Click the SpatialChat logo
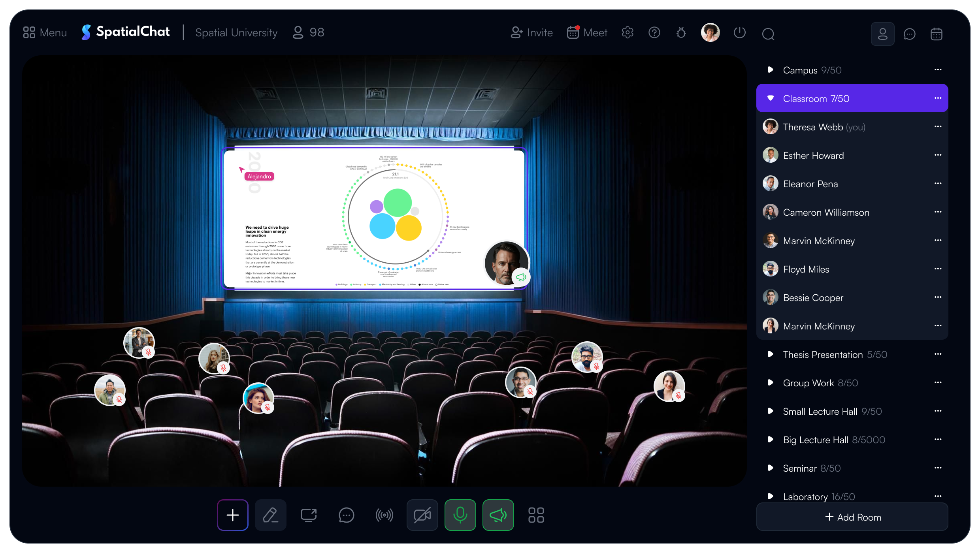This screenshot has width=980, height=553. tap(126, 32)
